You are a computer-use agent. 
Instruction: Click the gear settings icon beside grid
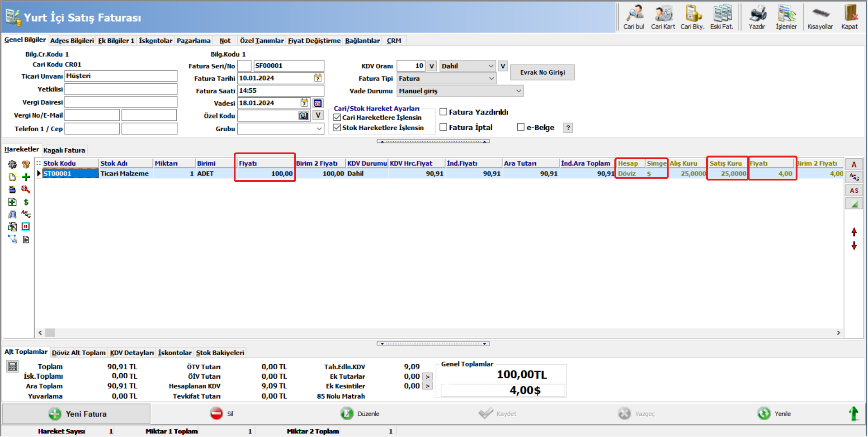[x=12, y=164]
